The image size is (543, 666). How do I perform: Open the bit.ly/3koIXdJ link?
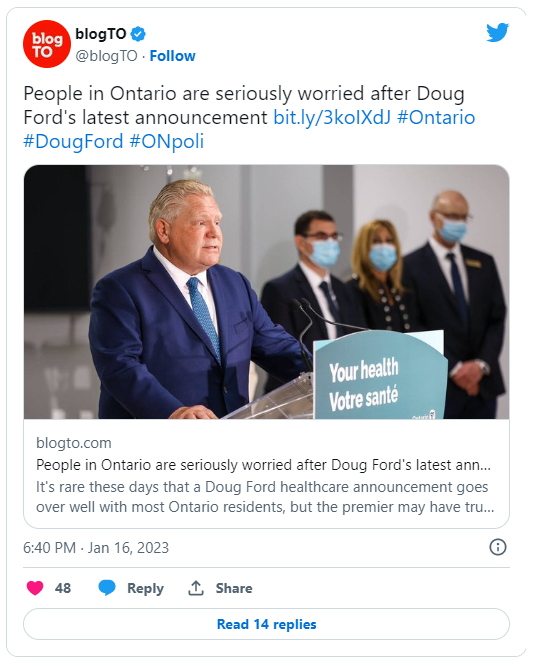point(331,118)
